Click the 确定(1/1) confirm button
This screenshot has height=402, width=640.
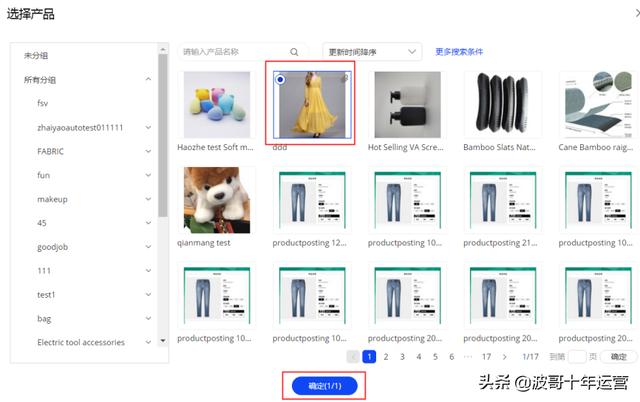coord(323,385)
